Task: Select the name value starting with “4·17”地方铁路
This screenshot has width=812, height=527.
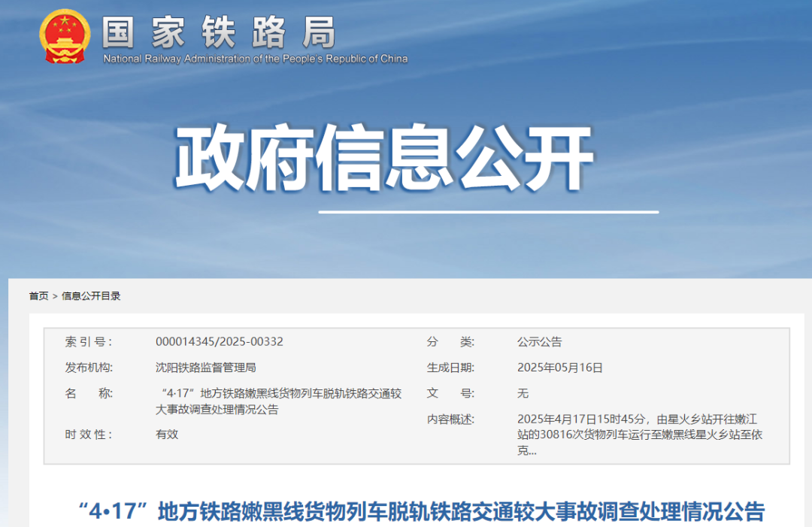Action: (x=279, y=401)
